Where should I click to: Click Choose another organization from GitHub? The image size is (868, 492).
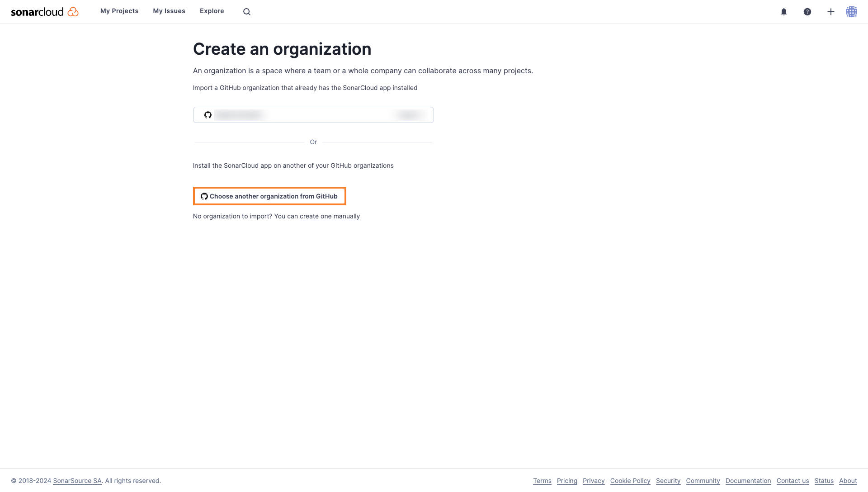click(269, 196)
